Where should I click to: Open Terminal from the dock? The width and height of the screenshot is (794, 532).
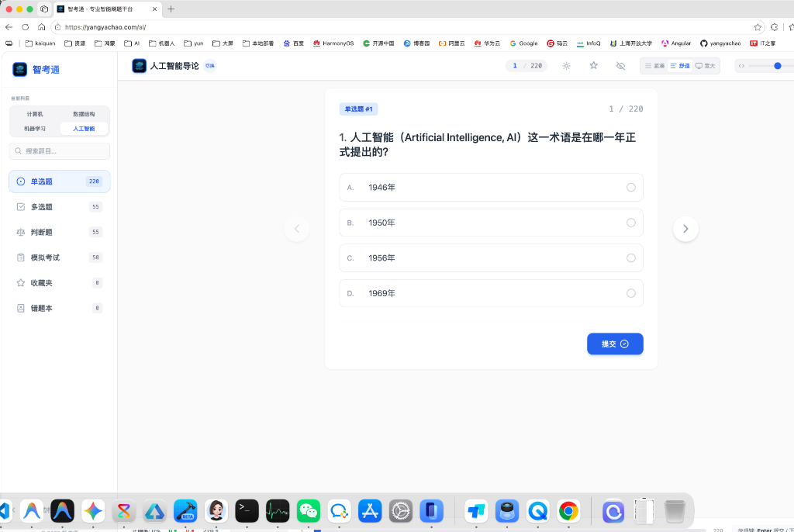tap(247, 511)
